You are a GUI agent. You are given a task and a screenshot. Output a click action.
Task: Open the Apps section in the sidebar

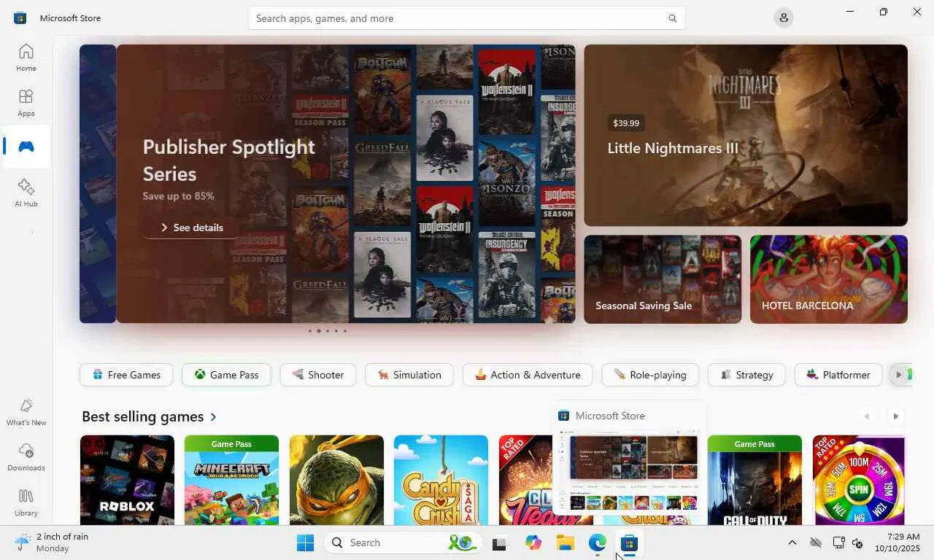26,103
